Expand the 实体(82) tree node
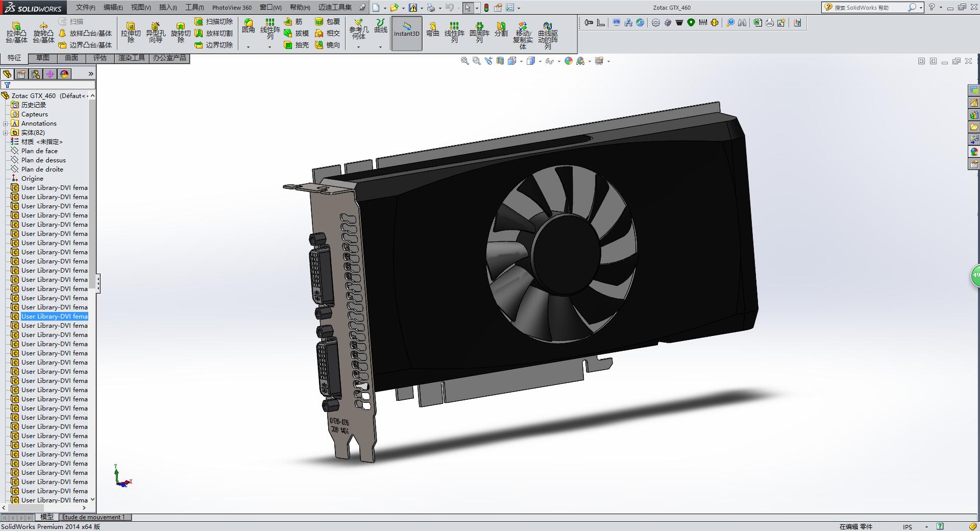 [6, 133]
